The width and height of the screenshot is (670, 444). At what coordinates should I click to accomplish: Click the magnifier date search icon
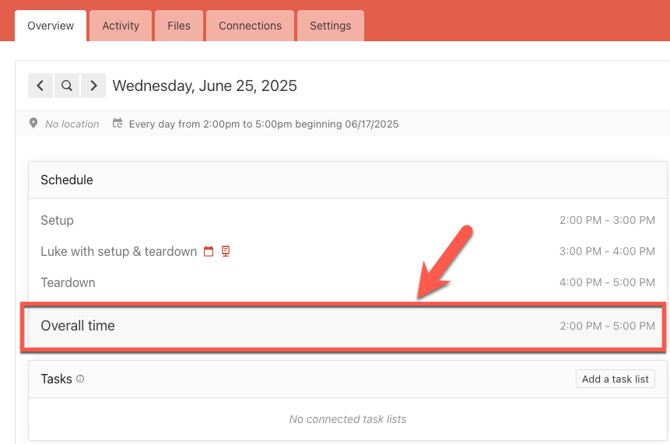(x=67, y=86)
